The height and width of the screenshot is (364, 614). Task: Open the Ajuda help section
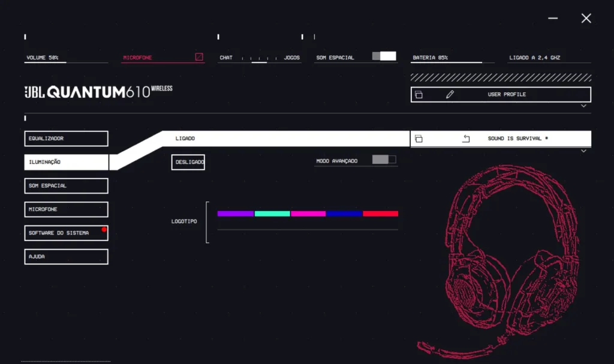point(66,257)
